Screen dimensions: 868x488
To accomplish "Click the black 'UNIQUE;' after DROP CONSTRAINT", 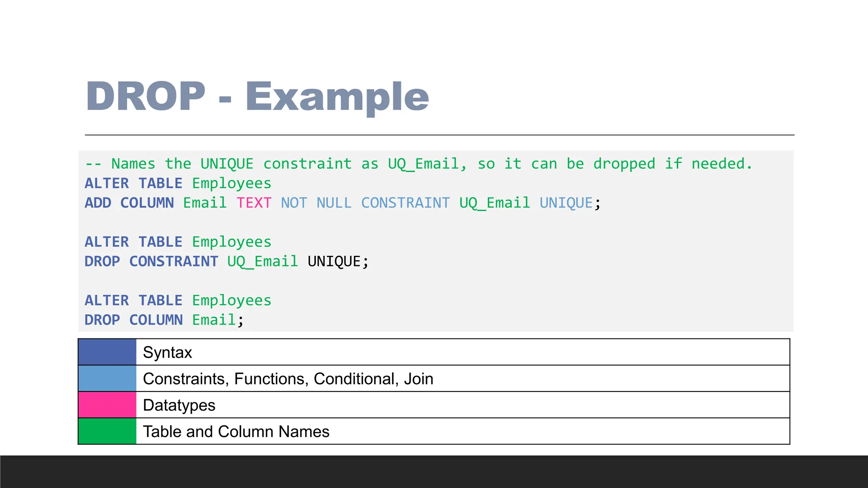I will pos(338,262).
